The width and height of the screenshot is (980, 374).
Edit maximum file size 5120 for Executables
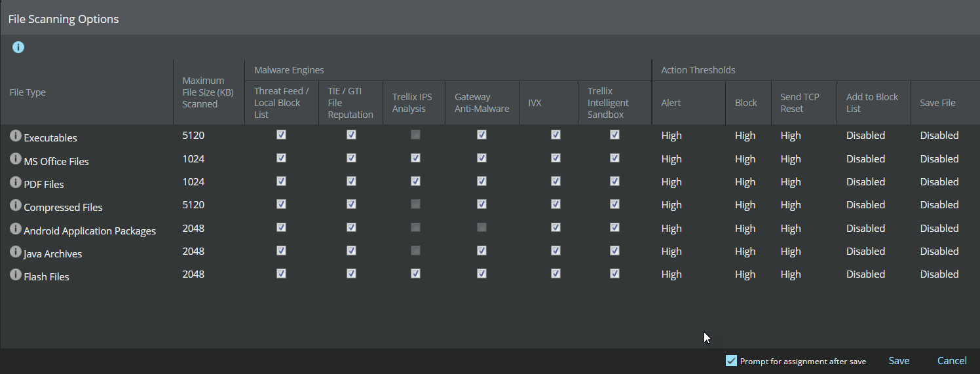[193, 136]
